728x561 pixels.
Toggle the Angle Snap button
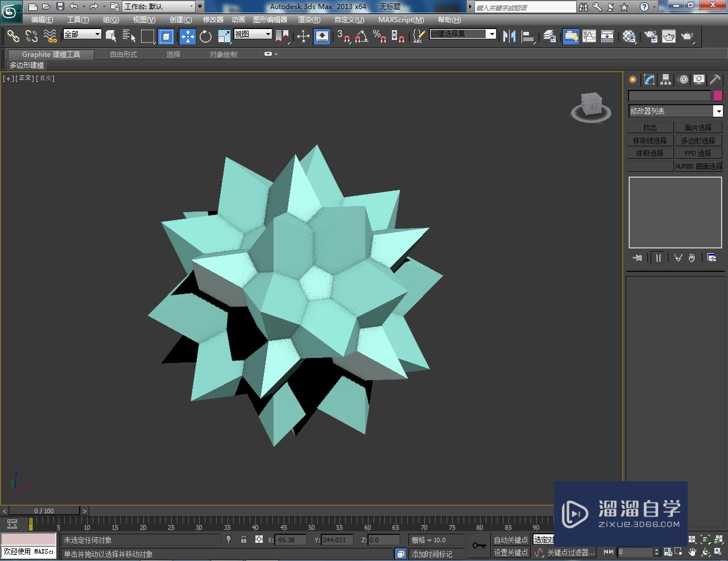click(x=361, y=36)
